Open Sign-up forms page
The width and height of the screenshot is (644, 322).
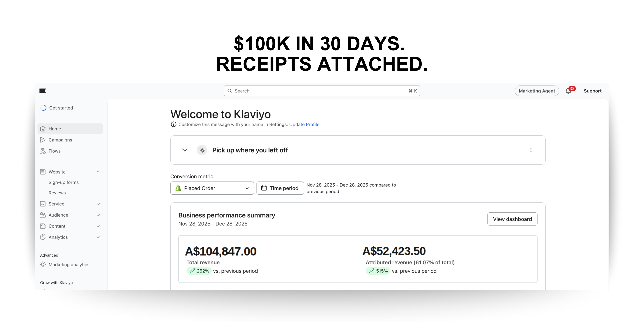click(x=64, y=182)
